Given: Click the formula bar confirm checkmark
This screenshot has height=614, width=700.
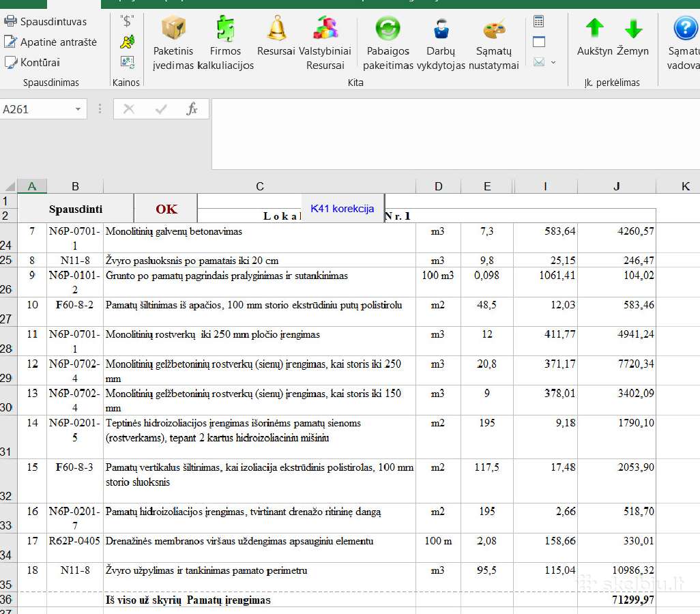Looking at the screenshot, I should pyautogui.click(x=161, y=109).
